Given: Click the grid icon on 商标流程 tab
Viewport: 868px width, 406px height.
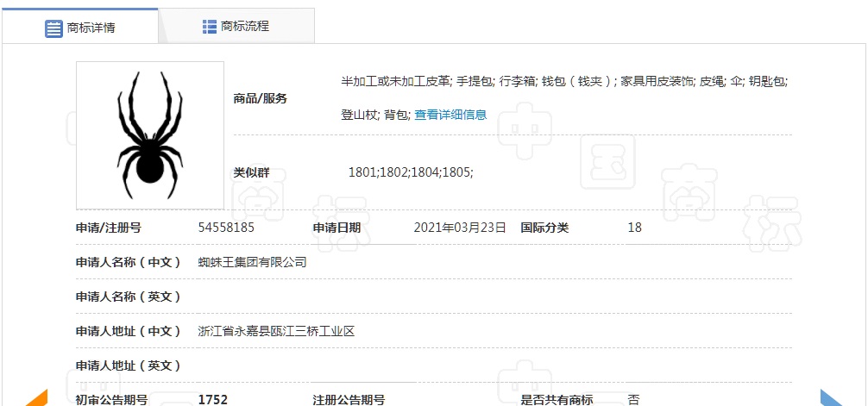Looking at the screenshot, I should point(210,27).
